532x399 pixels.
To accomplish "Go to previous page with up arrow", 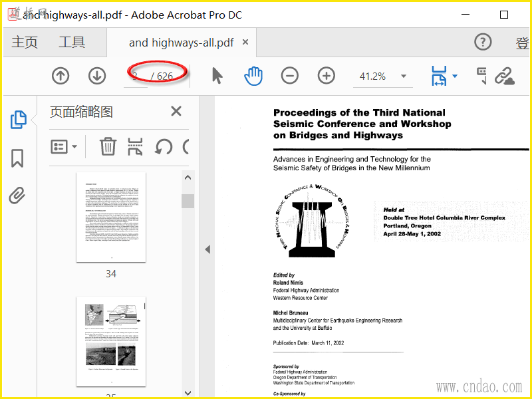I will [61, 76].
